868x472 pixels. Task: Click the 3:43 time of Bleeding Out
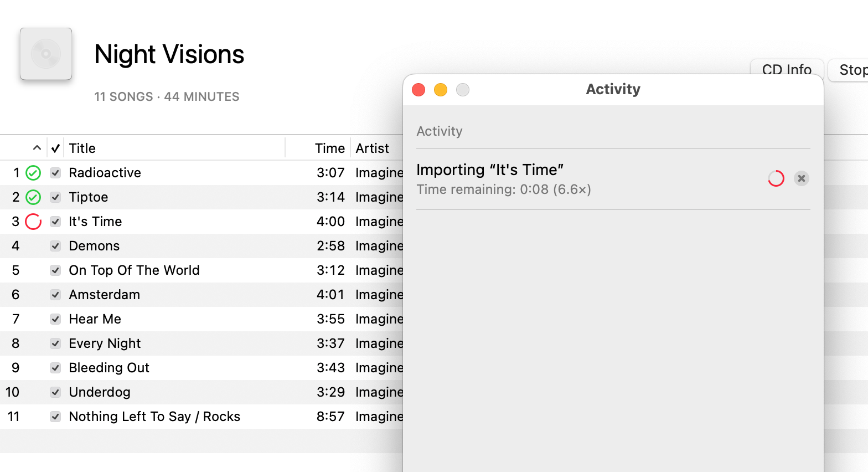click(x=330, y=368)
